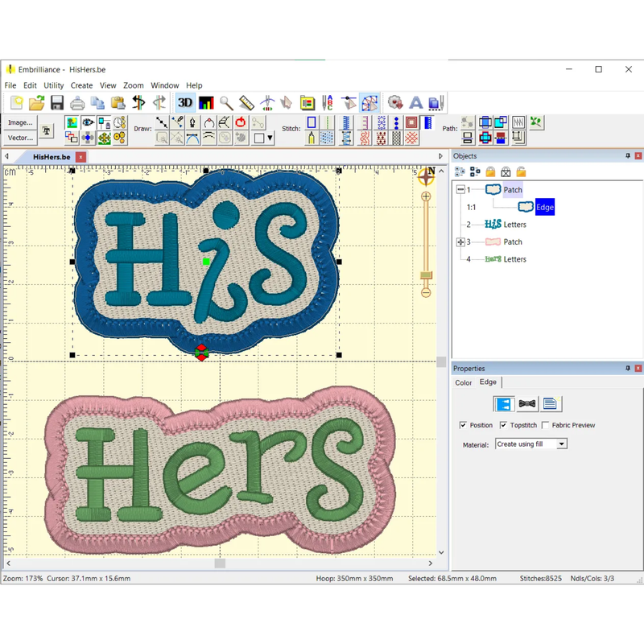644x644 pixels.
Task: Click the gear with red arrow icon
Action: [x=395, y=103]
